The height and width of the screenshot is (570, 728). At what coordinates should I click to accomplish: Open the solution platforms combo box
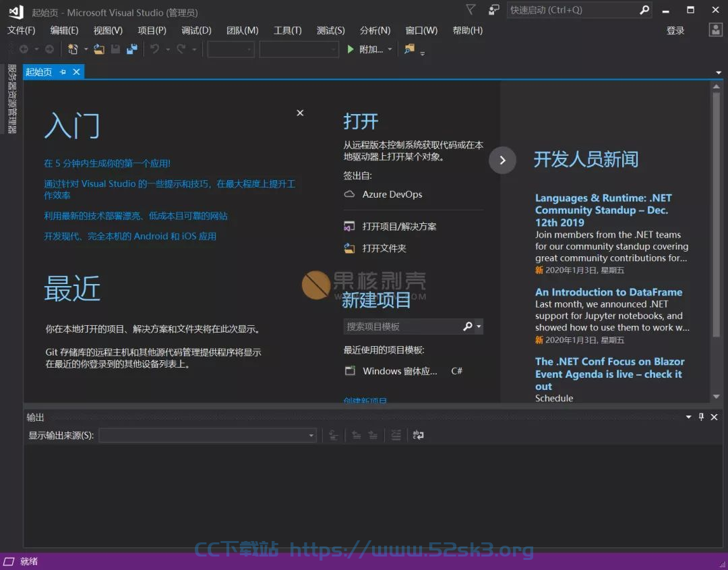299,49
